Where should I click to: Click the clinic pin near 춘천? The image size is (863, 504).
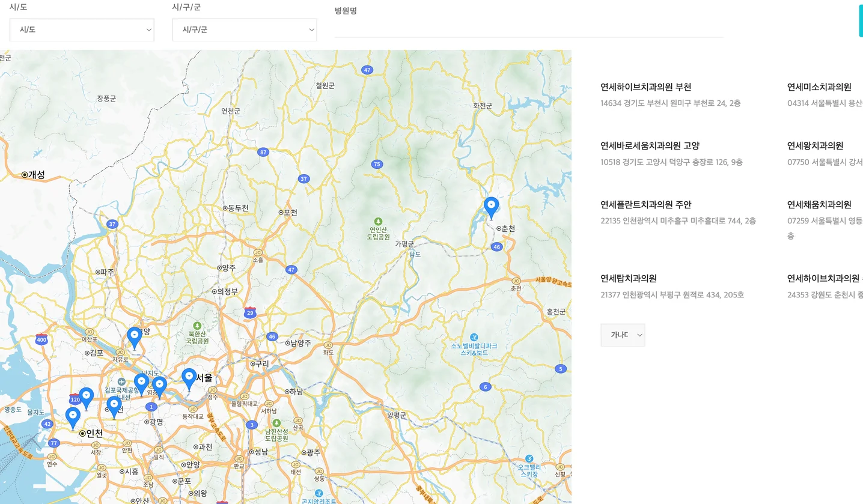(492, 208)
